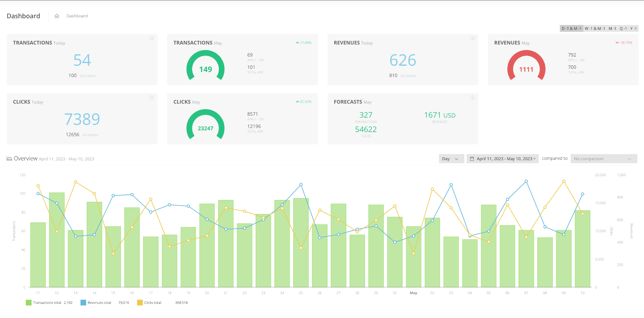Select W-1 & M-1 comparison tab
The height and width of the screenshot is (318, 644).
[x=595, y=29]
